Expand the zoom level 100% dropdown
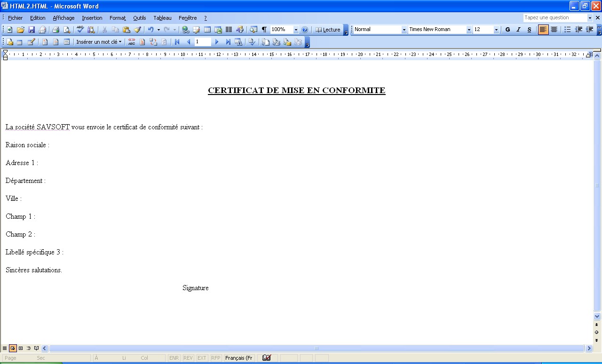This screenshot has width=602, height=364. pyautogui.click(x=296, y=29)
